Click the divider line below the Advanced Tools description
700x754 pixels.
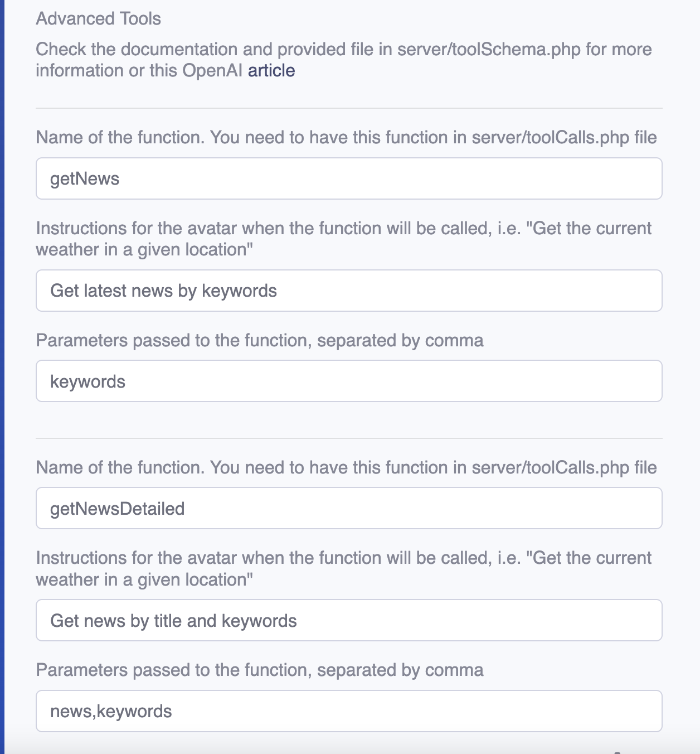click(349, 108)
